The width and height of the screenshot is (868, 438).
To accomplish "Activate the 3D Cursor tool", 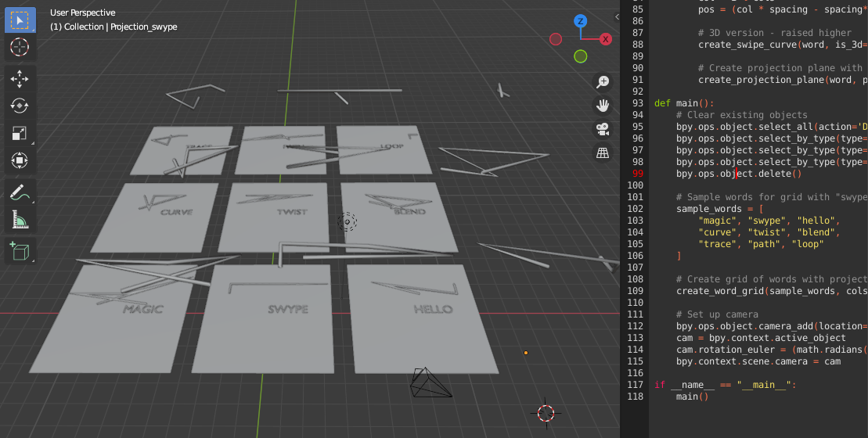I will [x=20, y=47].
